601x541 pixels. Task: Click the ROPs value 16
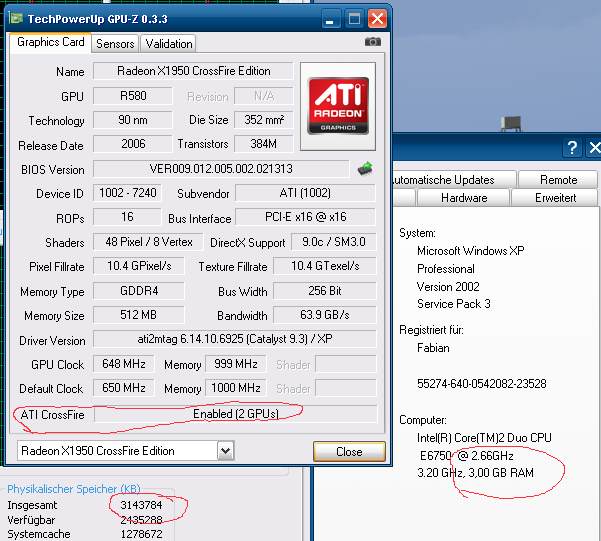(x=127, y=217)
